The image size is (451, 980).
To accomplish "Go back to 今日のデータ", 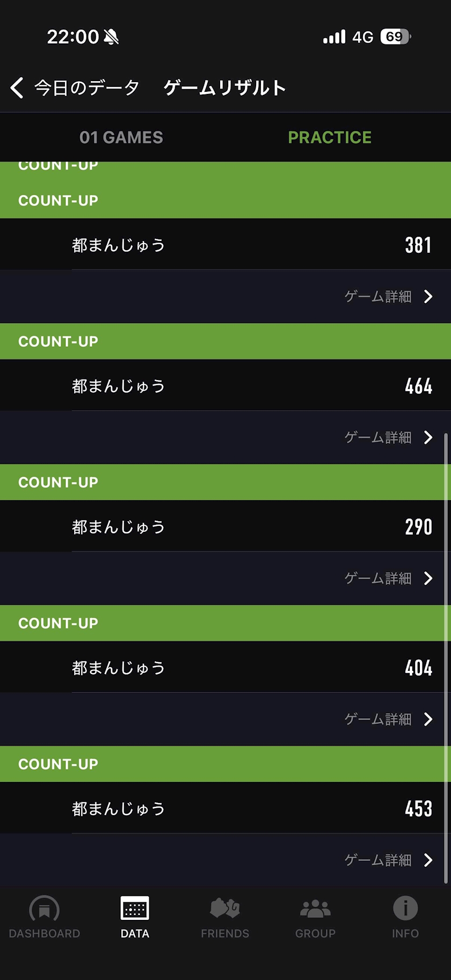I will [x=86, y=87].
